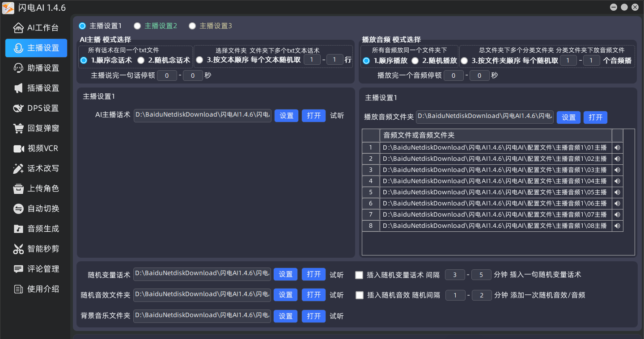Viewport: 644px width, 339px height.
Task: Play speaker icon for row 2 audio
Action: [x=617, y=159]
